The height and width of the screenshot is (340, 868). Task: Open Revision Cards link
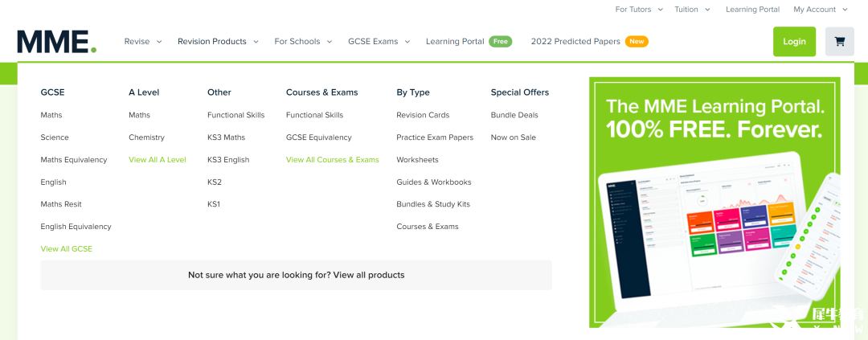point(423,115)
